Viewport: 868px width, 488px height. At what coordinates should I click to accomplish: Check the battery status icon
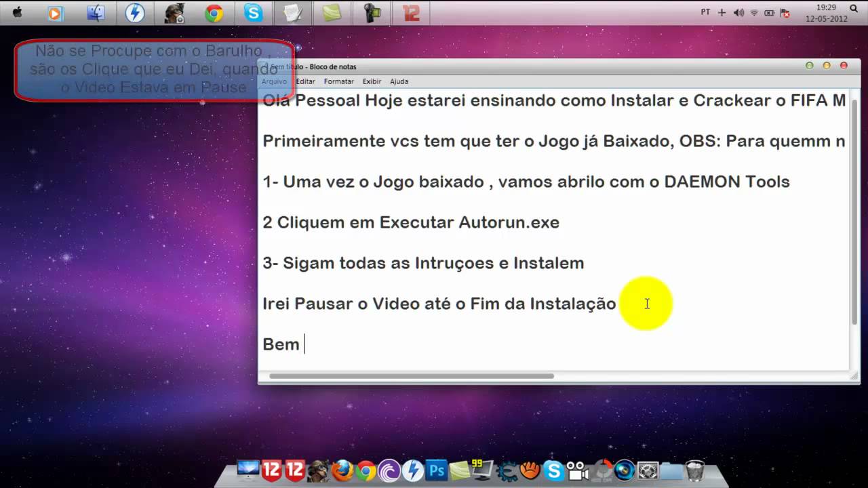769,12
